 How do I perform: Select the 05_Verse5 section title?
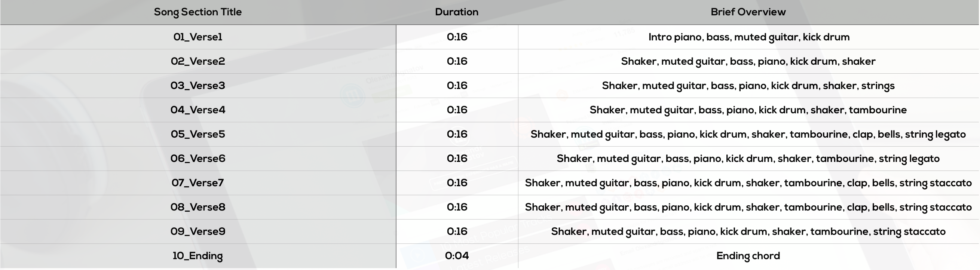[x=197, y=134]
